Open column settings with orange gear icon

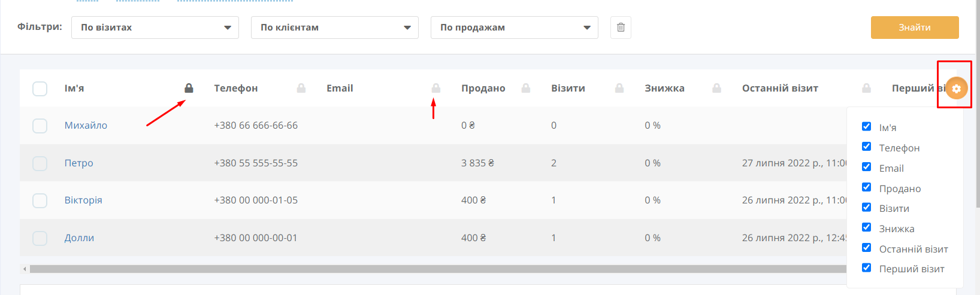[x=956, y=89]
